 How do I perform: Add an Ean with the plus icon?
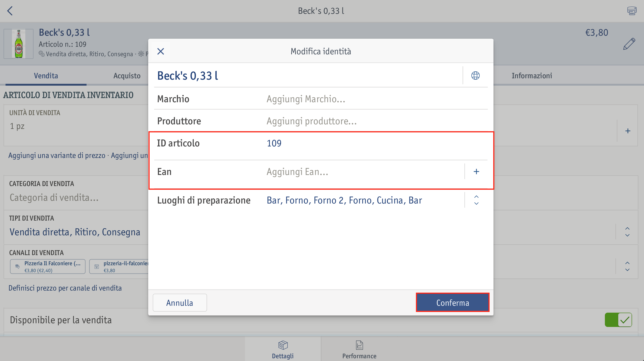click(476, 172)
